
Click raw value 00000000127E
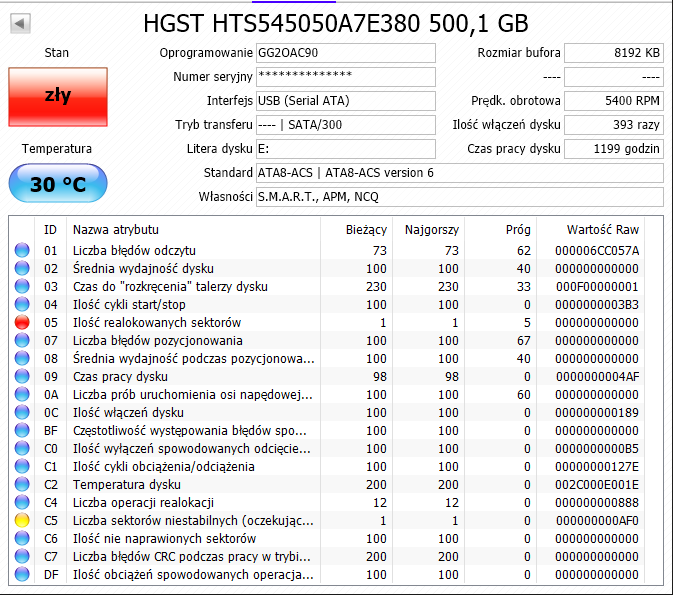[x=597, y=467]
